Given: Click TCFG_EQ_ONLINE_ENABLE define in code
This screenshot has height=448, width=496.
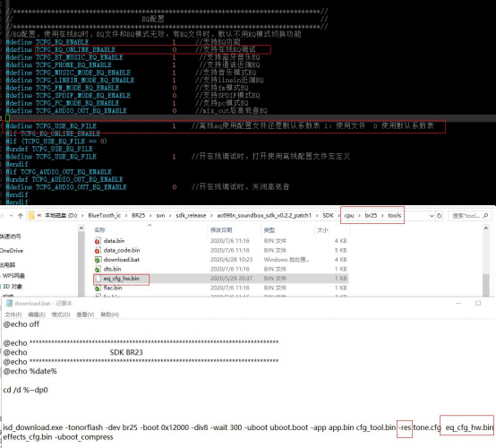Looking at the screenshot, I should pyautogui.click(x=75, y=49).
